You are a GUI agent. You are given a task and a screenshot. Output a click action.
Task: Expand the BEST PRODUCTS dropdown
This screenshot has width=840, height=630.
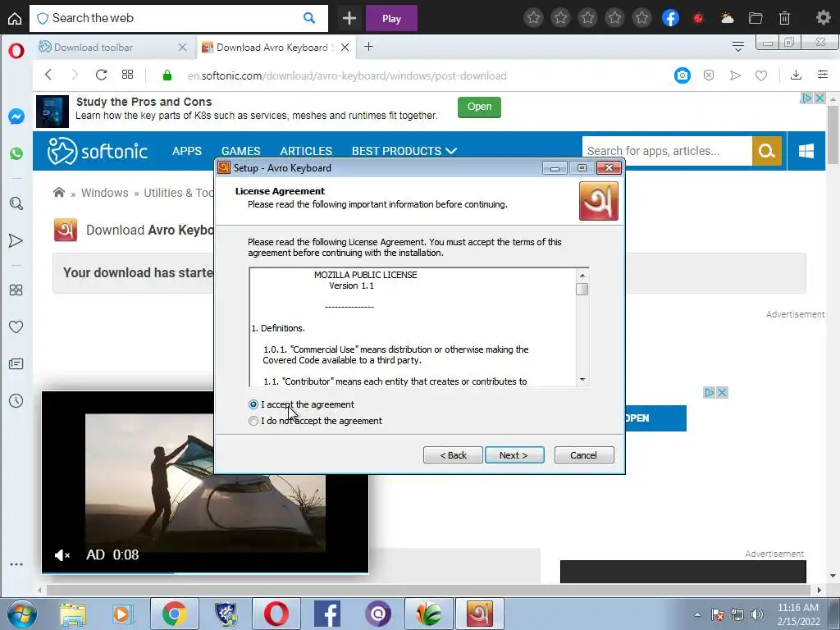pyautogui.click(x=404, y=151)
